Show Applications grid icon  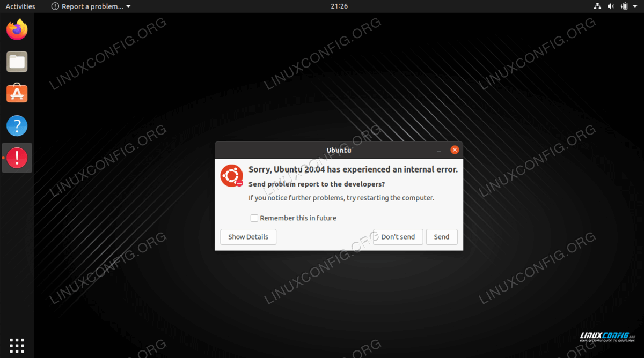pyautogui.click(x=17, y=345)
